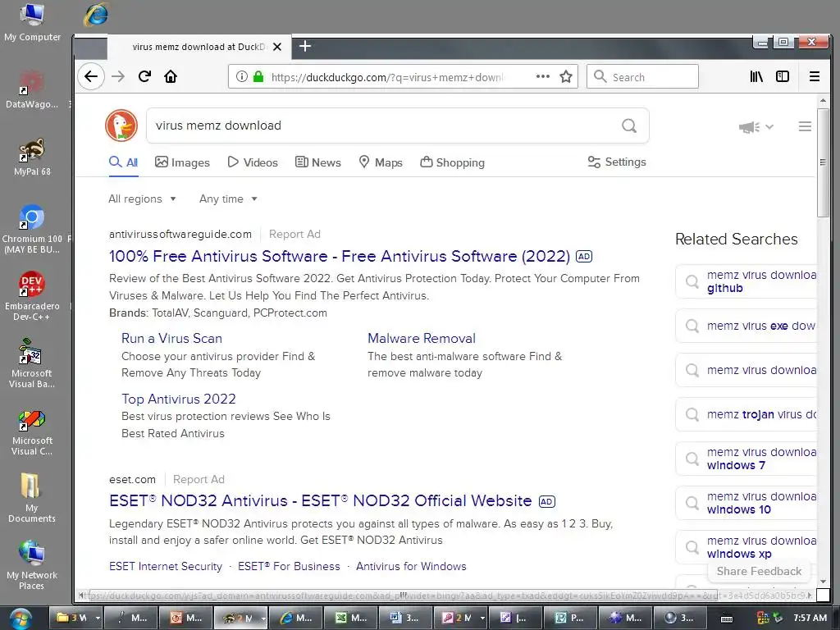Click the DuckDuckGo logo
The height and width of the screenshot is (630, 840).
pos(121,126)
